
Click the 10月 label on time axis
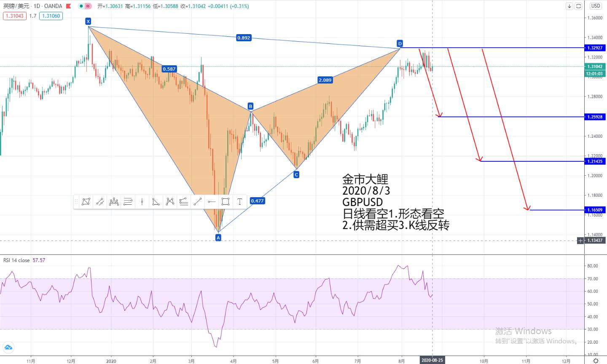pos(484,361)
